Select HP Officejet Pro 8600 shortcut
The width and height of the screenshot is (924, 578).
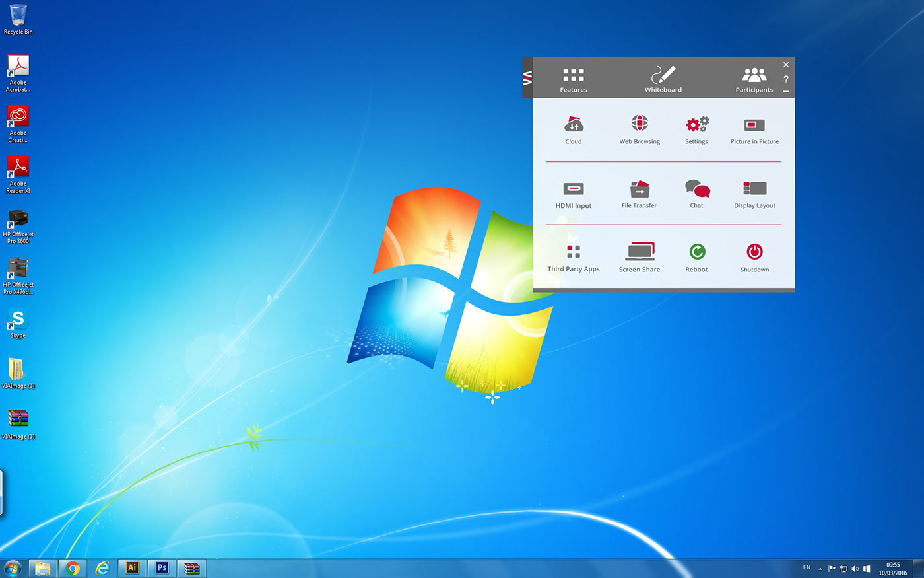[18, 226]
